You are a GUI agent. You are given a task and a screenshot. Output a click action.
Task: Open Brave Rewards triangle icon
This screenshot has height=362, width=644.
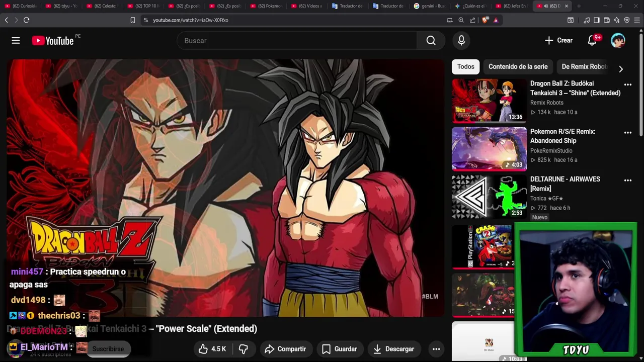point(496,20)
